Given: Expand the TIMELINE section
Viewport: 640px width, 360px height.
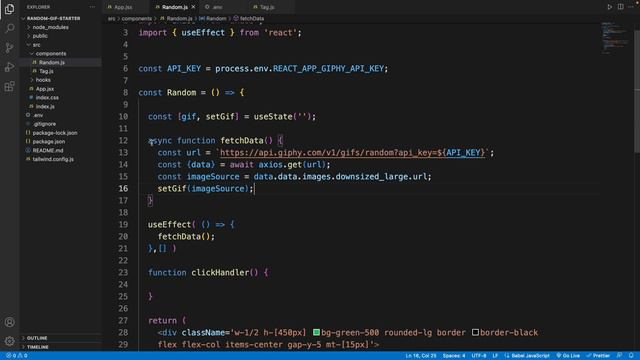Looking at the screenshot, I should click(38, 347).
